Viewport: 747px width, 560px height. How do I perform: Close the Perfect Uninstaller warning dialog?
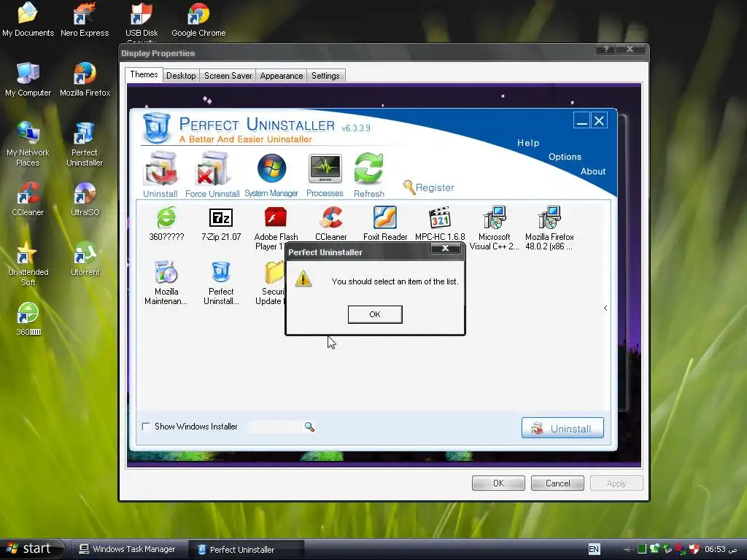pos(446,248)
